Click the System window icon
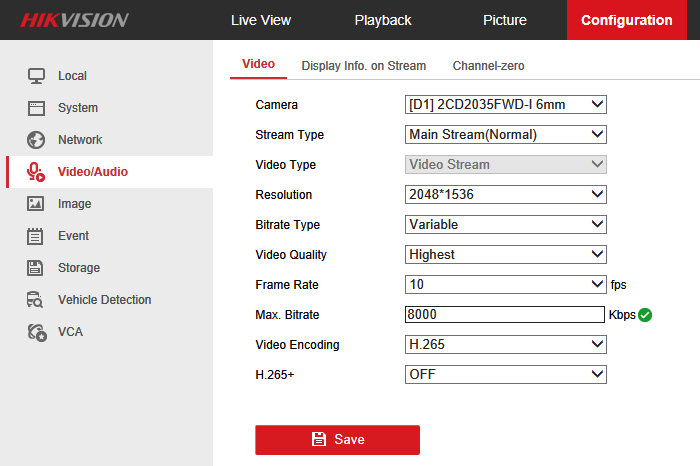 coord(36,108)
